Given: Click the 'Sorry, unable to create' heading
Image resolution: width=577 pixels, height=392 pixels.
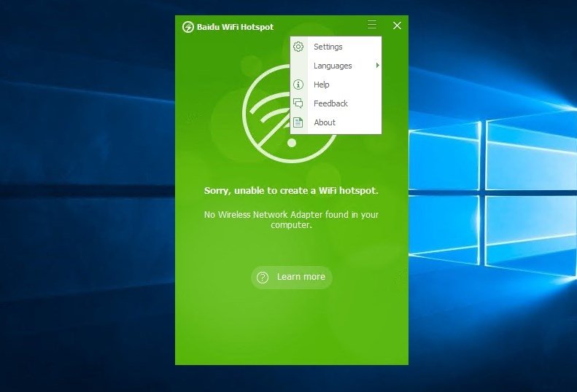Looking at the screenshot, I should (x=291, y=190).
